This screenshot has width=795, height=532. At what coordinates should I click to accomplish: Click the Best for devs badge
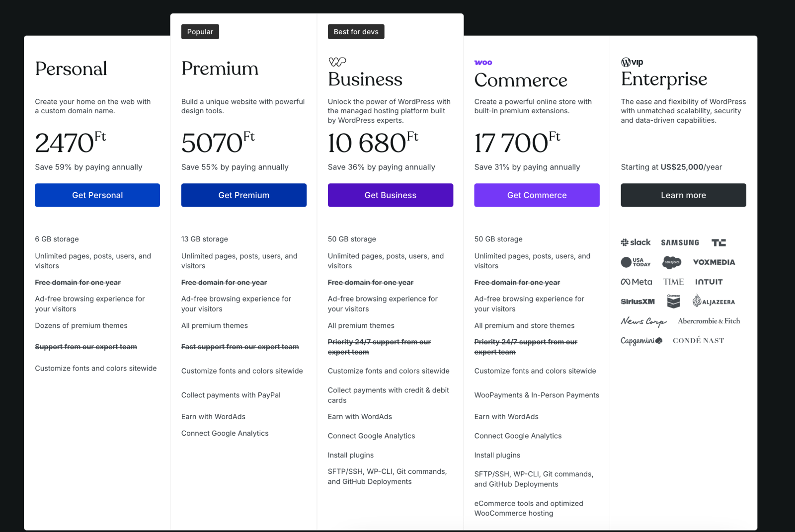pos(356,32)
